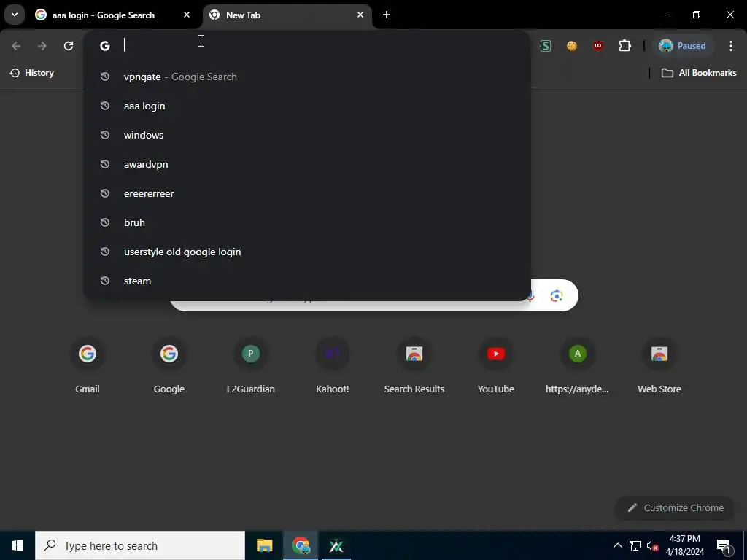Open the YouTube shortcut
The height and width of the screenshot is (560, 747).
(496, 367)
